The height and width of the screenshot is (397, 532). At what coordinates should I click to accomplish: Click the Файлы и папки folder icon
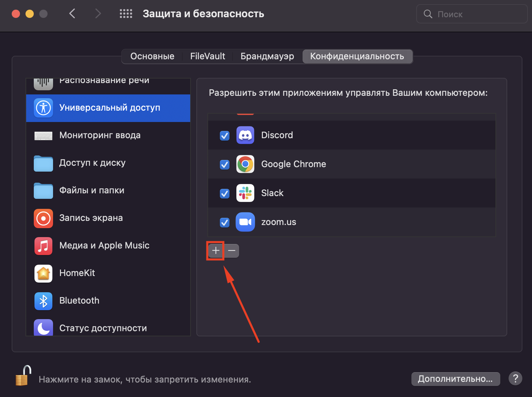pyautogui.click(x=43, y=191)
